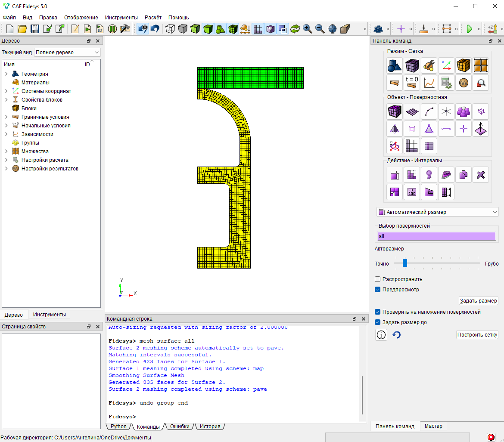Viewport: 504px width, 442px height.
Task: Select the Mesh mode purple cube icon
Action: [412, 65]
